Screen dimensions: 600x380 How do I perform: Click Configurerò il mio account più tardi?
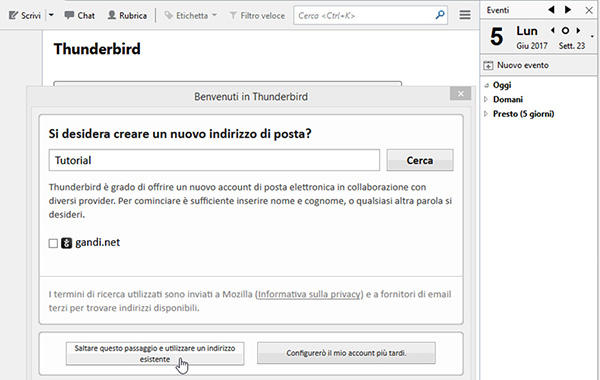pos(346,353)
